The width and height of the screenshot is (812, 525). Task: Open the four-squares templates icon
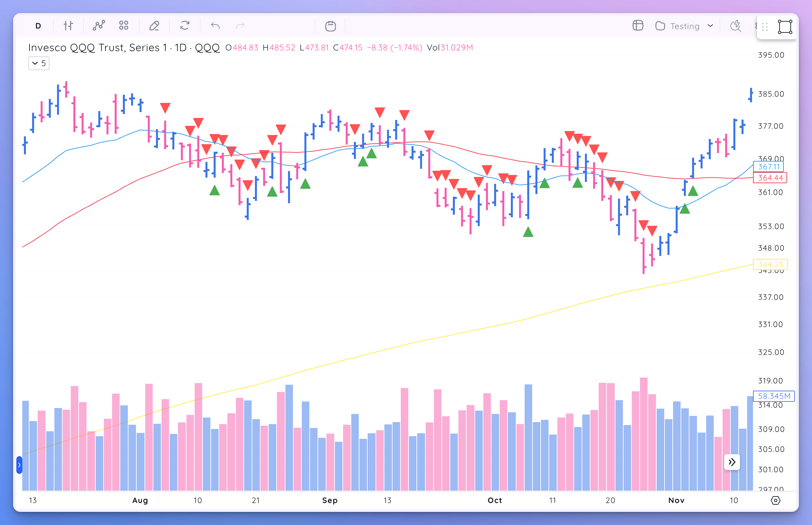pos(124,26)
